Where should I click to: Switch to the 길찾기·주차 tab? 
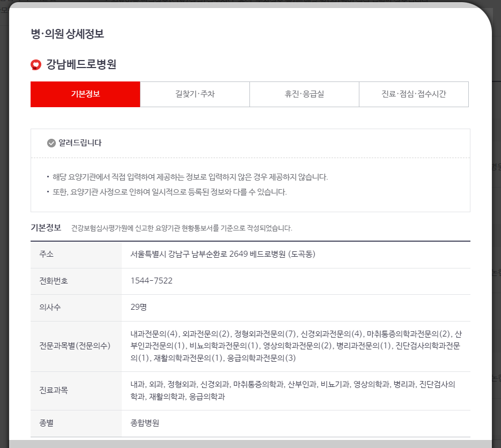pos(195,94)
